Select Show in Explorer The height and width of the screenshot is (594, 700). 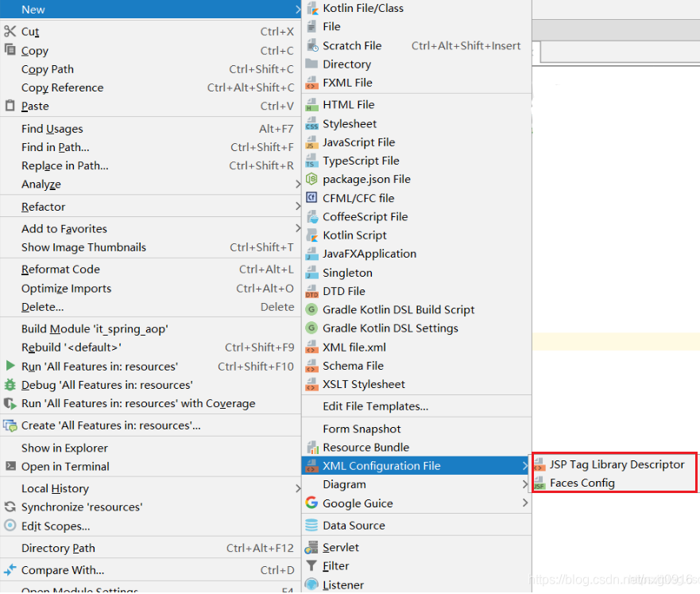point(150,448)
